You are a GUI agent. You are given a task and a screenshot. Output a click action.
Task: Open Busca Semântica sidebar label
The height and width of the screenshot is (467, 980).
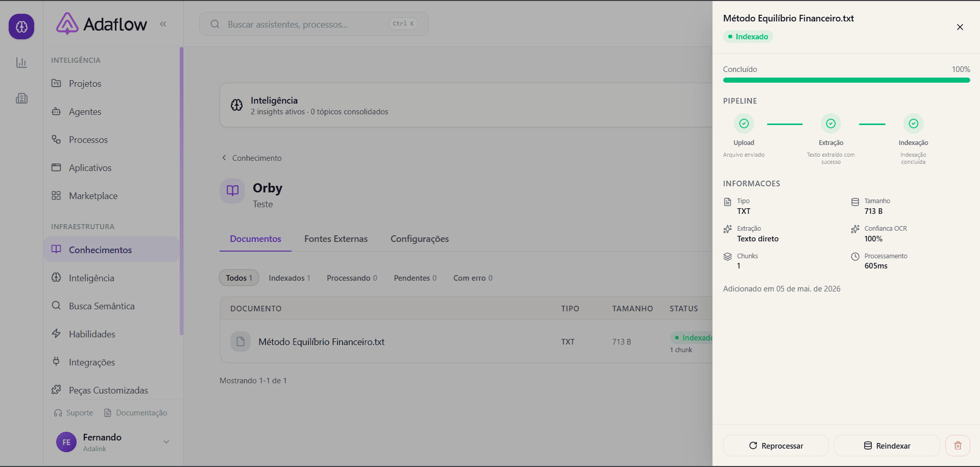(x=102, y=306)
